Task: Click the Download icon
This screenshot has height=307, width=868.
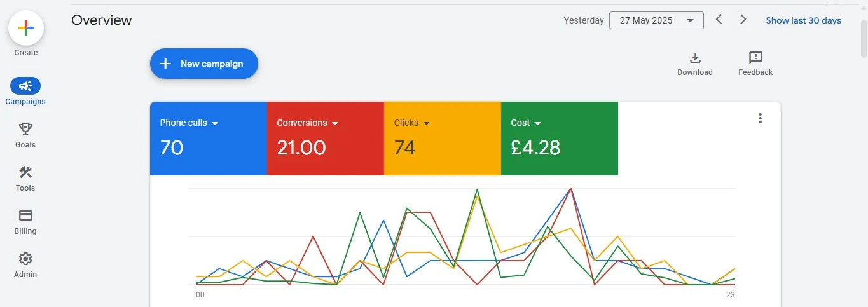Action: coord(695,58)
